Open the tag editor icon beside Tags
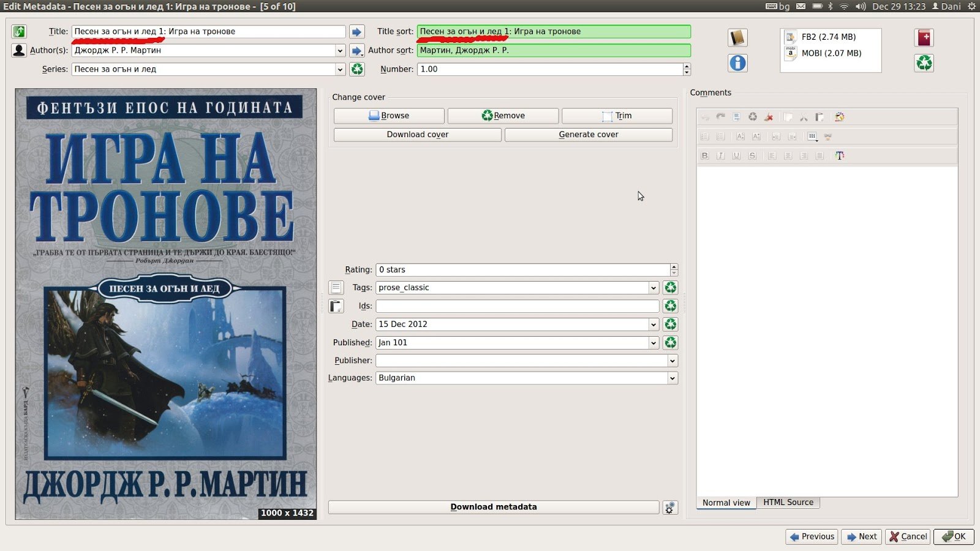This screenshot has height=551, width=980. point(336,287)
